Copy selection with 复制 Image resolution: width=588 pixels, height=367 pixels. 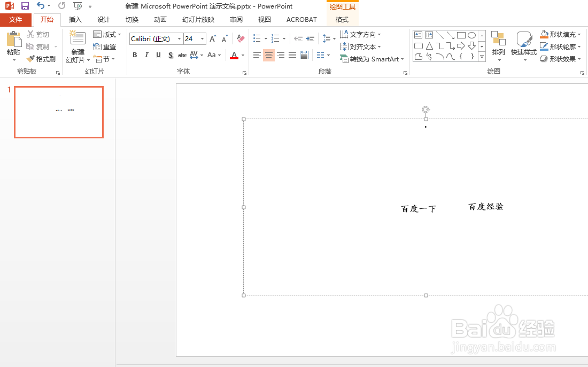pyautogui.click(x=38, y=47)
